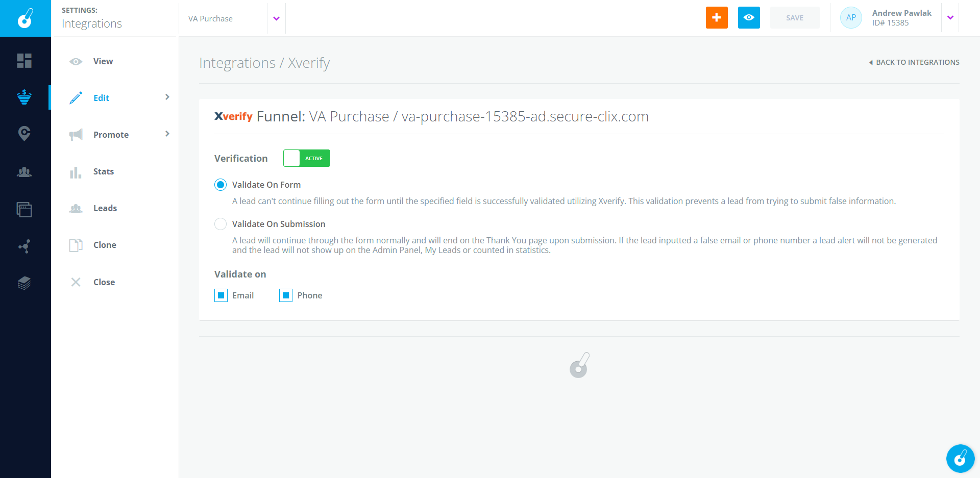Image resolution: width=980 pixels, height=478 pixels.
Task: Click the X icon beside Close
Action: click(76, 282)
